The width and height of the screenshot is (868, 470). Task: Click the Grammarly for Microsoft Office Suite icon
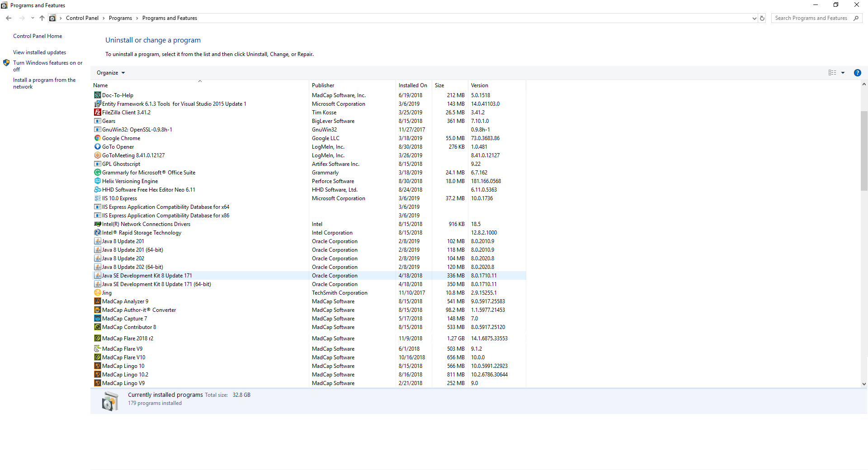click(97, 172)
